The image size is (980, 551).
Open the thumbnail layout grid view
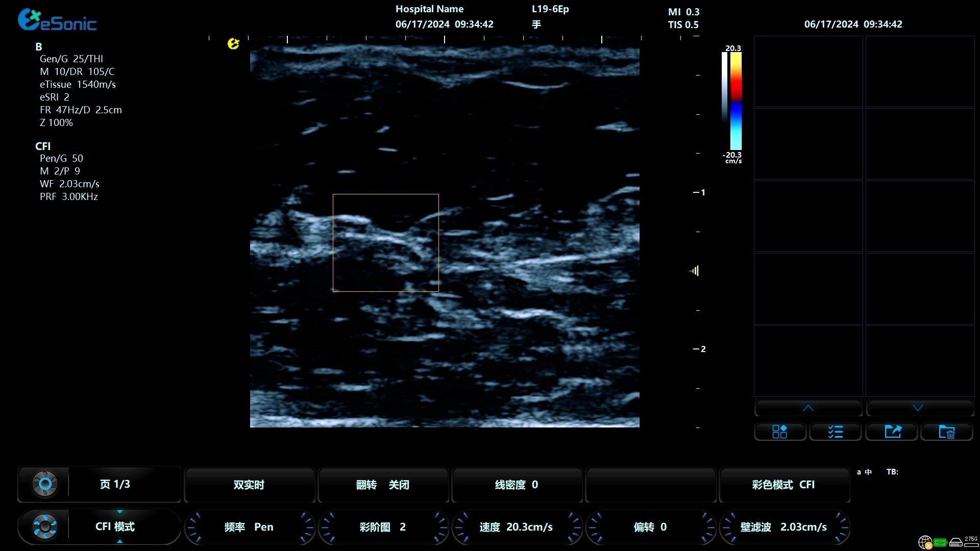[780, 432]
